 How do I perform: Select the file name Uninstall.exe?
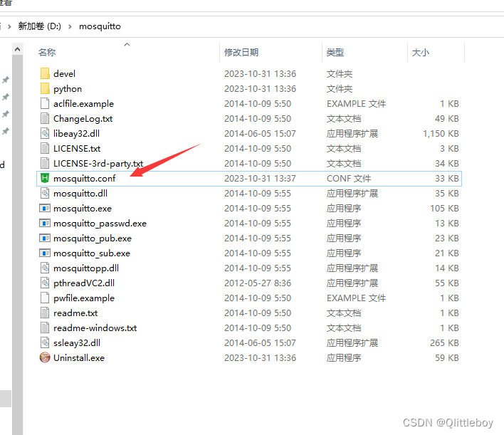click(x=79, y=358)
